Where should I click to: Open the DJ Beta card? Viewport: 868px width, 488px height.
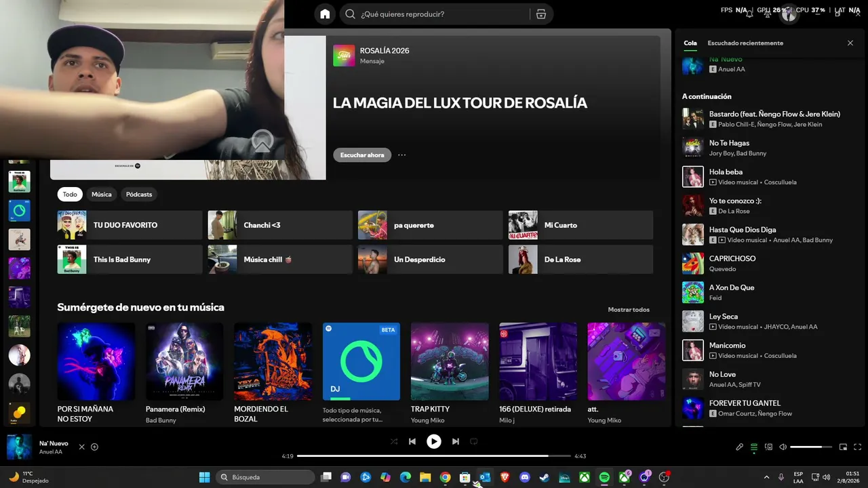pyautogui.click(x=361, y=361)
